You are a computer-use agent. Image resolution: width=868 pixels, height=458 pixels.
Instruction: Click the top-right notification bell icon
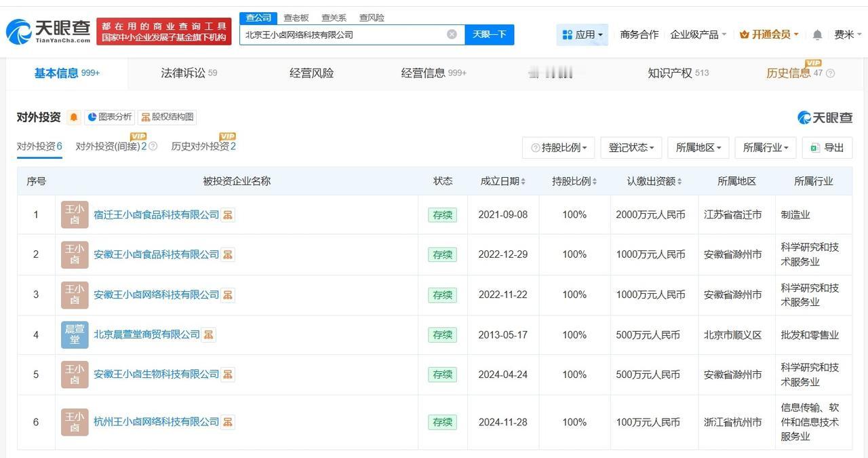[x=817, y=34]
